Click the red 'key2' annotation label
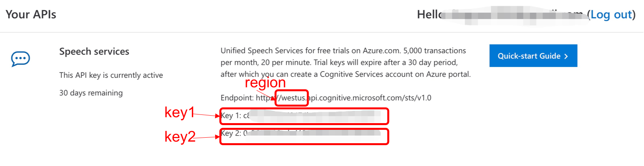The width and height of the screenshot is (644, 166). [180, 136]
